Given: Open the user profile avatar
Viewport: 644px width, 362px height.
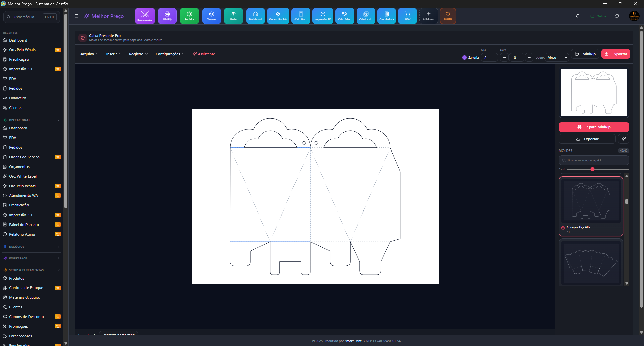Looking at the screenshot, I should [x=634, y=16].
